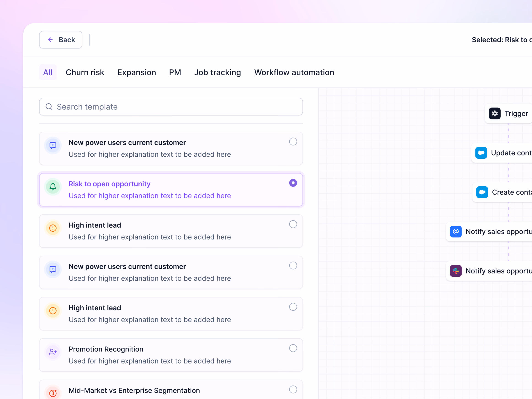532x399 pixels.
Task: Click the user-plus icon on Promotion Recognition
Action: pyautogui.click(x=53, y=352)
